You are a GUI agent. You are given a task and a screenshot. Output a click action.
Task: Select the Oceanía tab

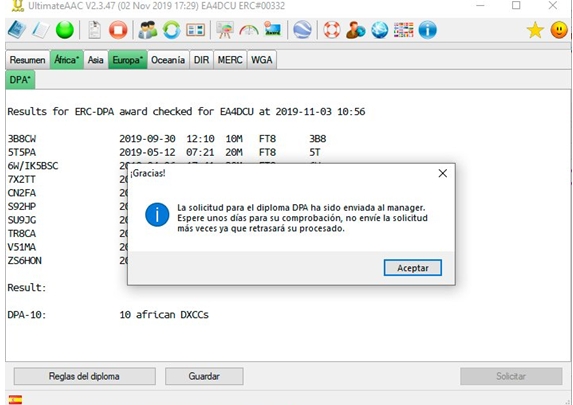click(x=168, y=60)
